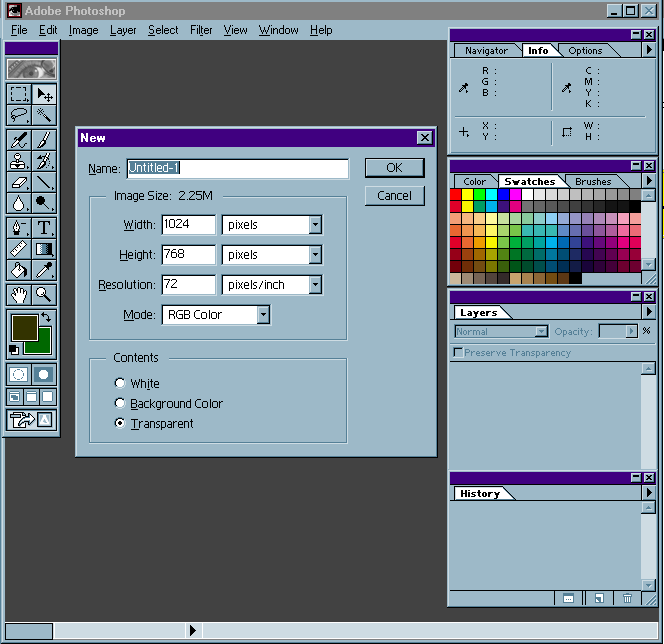
Task: Open the Layers palette flyout menu arrow
Action: [x=649, y=312]
